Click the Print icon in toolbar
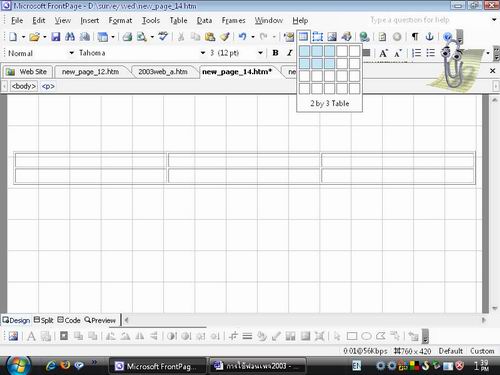 click(127, 37)
